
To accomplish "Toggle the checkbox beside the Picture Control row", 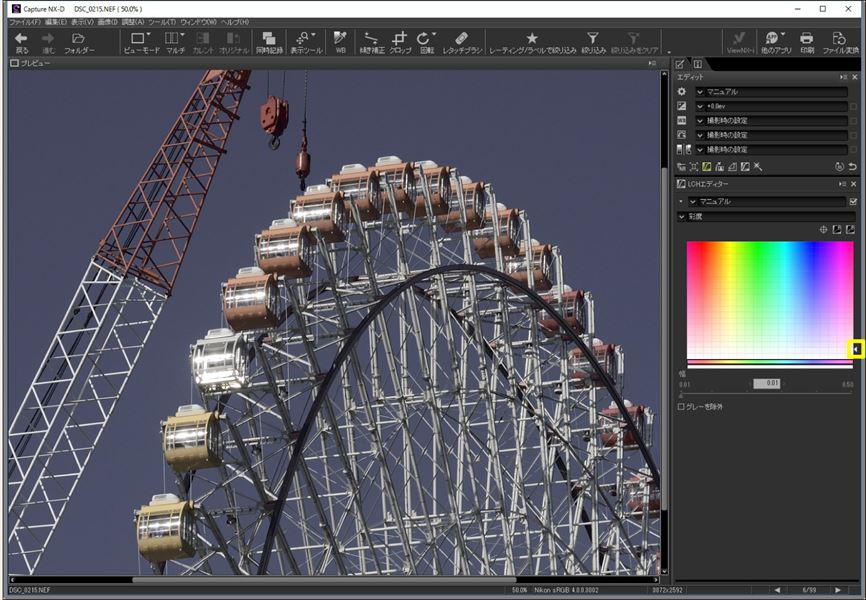I will 854,135.
